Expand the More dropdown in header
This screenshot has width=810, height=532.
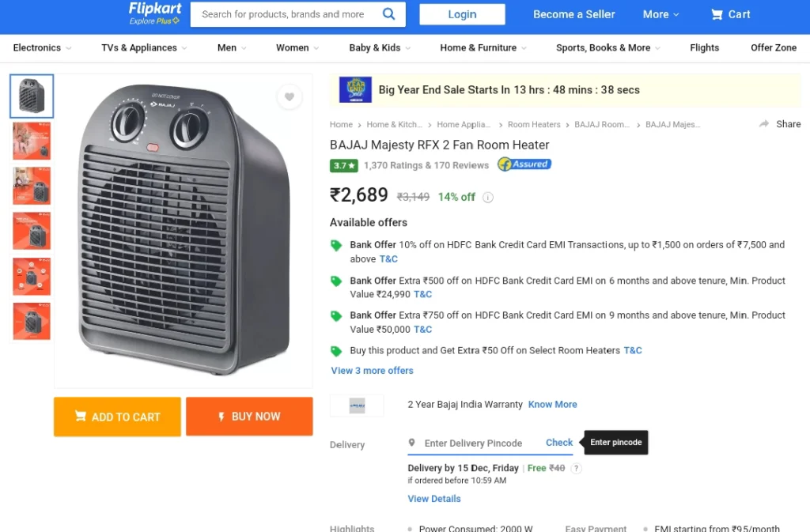coord(660,14)
